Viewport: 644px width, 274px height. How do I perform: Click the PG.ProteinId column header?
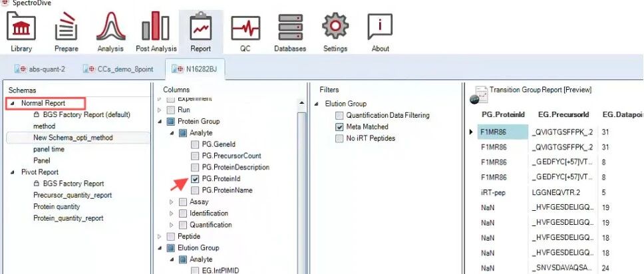(503, 114)
